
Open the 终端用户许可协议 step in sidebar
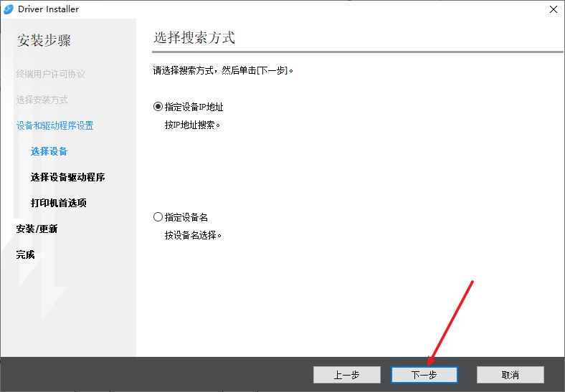(51, 74)
